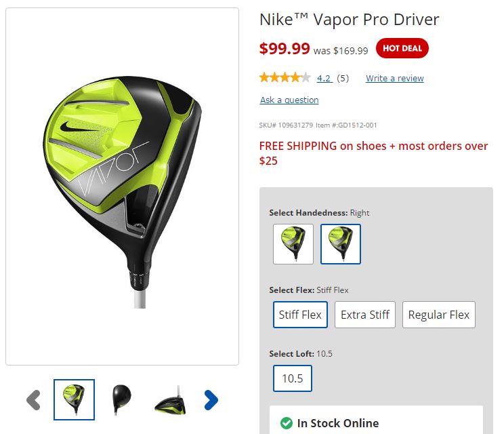This screenshot has width=504, height=434.
Task: Click the HOT DEAL badge
Action: tap(402, 48)
